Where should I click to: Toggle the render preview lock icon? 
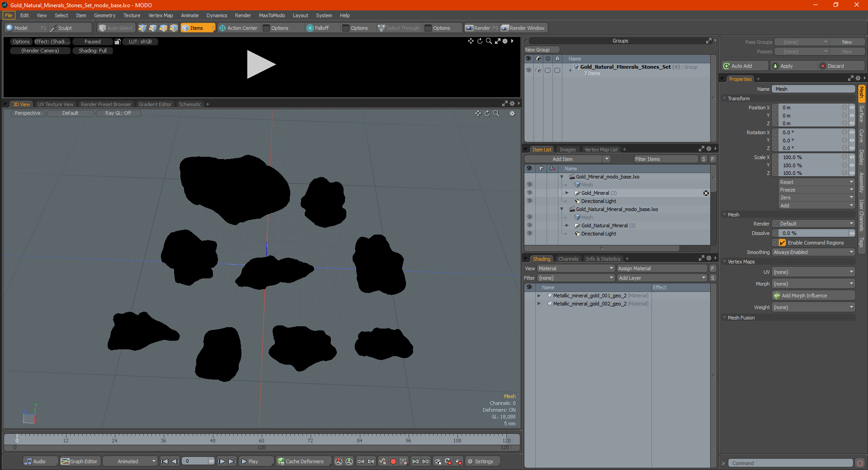(118, 42)
